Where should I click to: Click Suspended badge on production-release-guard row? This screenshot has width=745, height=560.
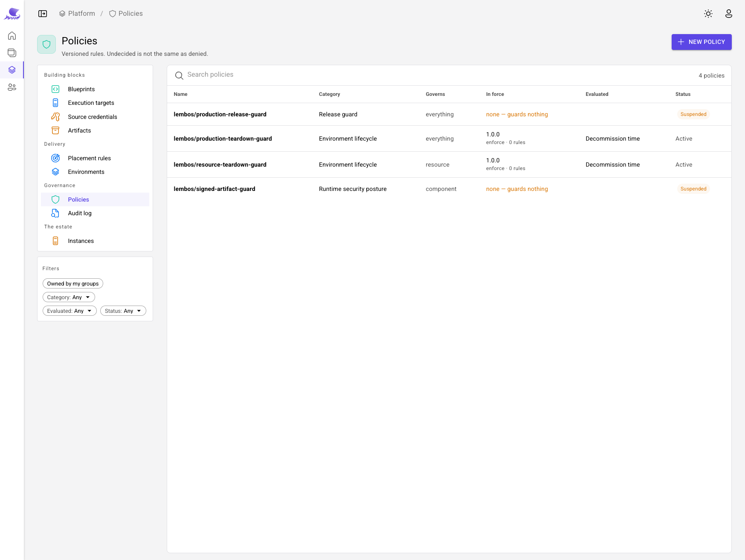693,114
